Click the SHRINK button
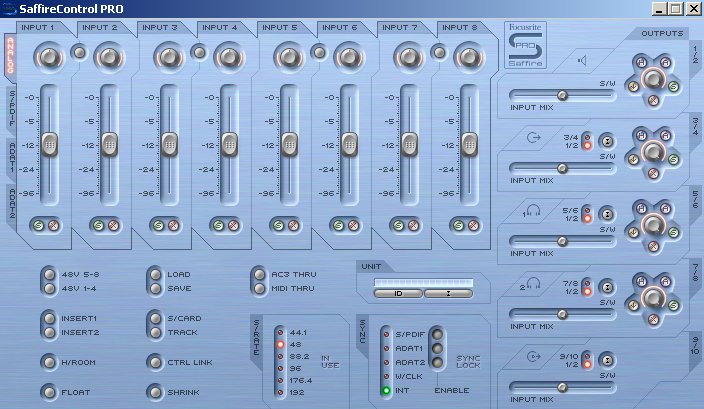This screenshot has width=704, height=409. point(155,392)
